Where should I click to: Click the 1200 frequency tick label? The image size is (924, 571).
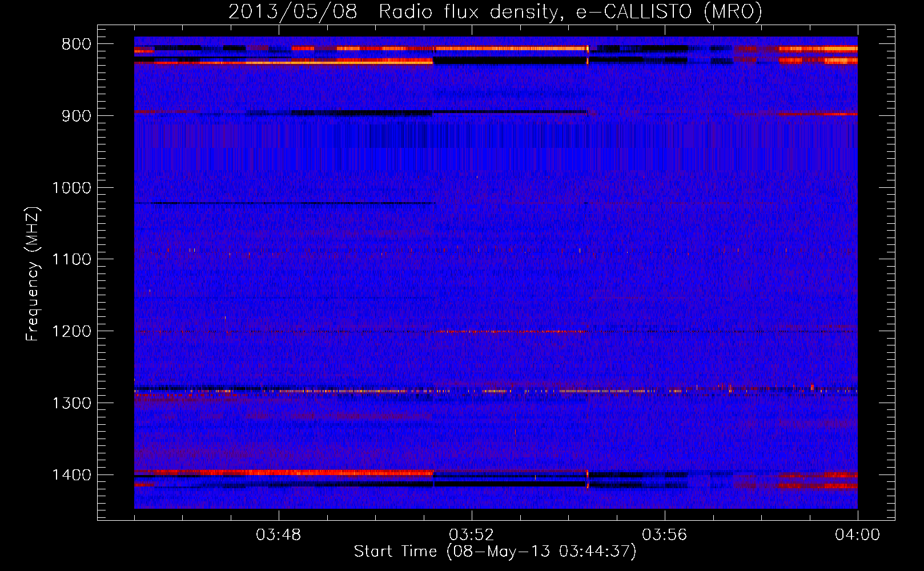71,332
